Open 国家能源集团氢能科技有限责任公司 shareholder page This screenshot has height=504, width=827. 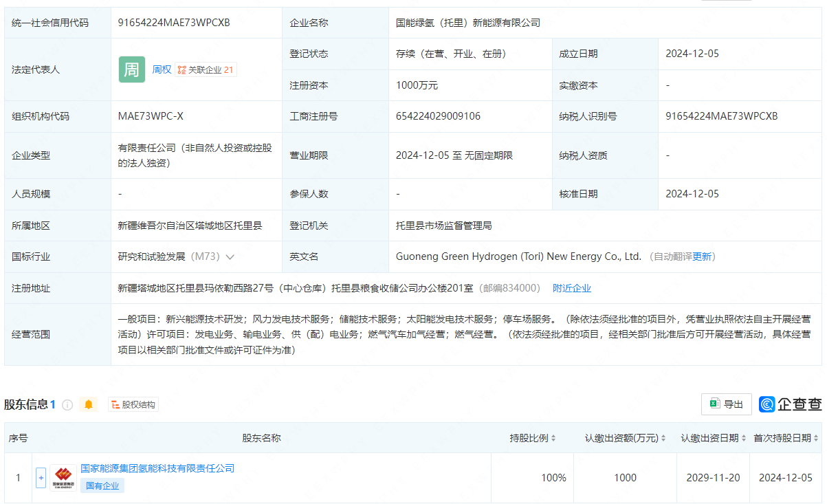tap(157, 468)
